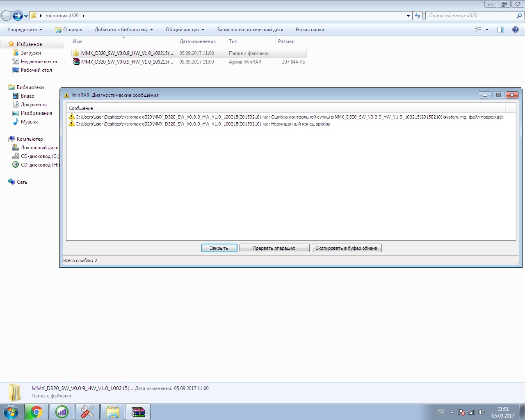Open the help question mark icon
Image resolution: width=525 pixels, height=420 pixels.
coord(516,30)
